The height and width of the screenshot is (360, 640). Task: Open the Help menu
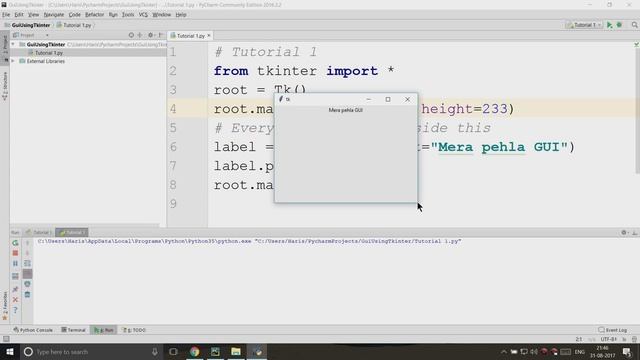181,14
